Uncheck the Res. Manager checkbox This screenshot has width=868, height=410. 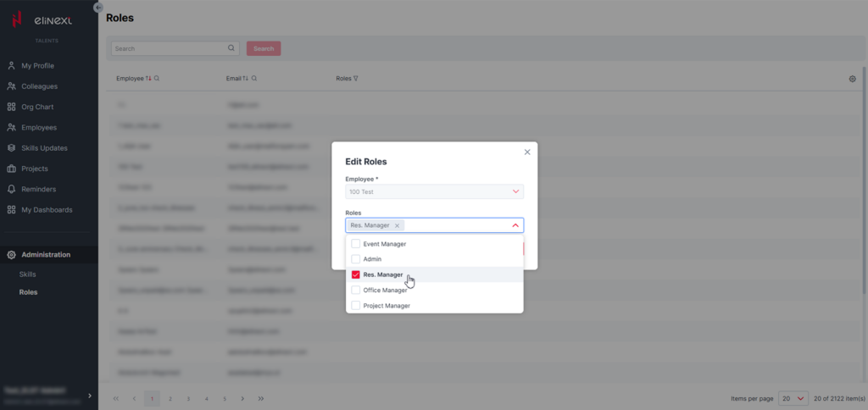pos(356,274)
